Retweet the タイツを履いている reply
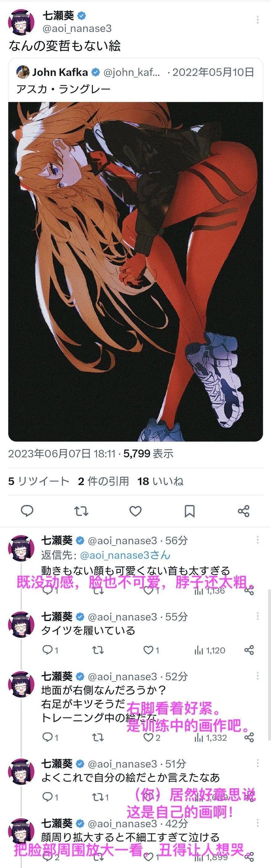Image resolution: width=271 pixels, height=868 pixels. pyautogui.click(x=98, y=650)
